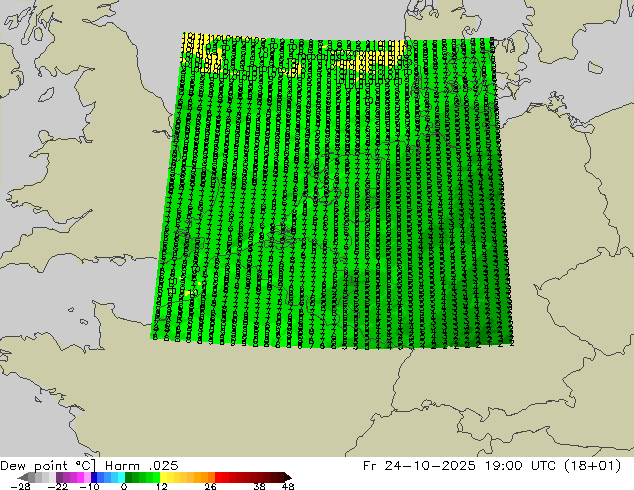Click the bright yellow swatch at 12

[163, 477]
